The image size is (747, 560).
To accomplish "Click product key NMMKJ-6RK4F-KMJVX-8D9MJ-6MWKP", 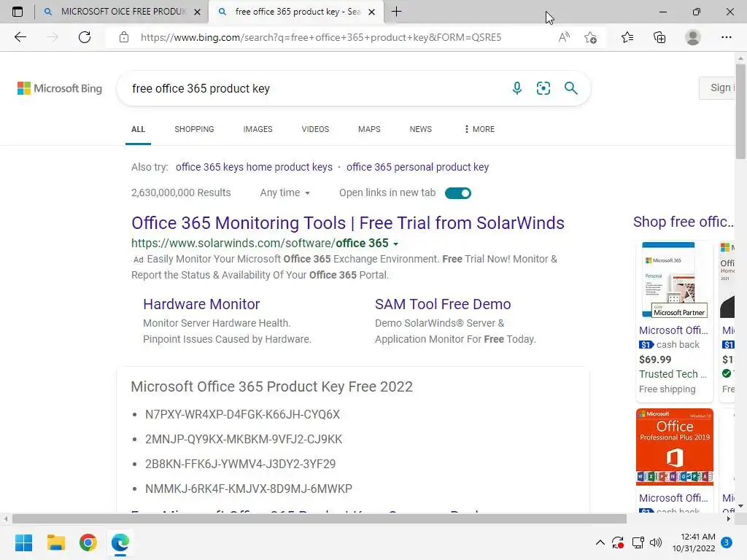I will point(249,489).
